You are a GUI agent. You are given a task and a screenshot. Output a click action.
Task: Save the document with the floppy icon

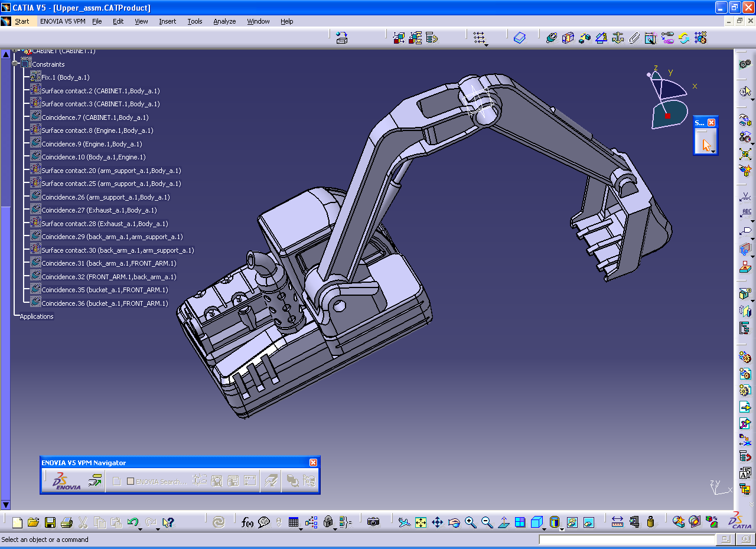tap(50, 522)
